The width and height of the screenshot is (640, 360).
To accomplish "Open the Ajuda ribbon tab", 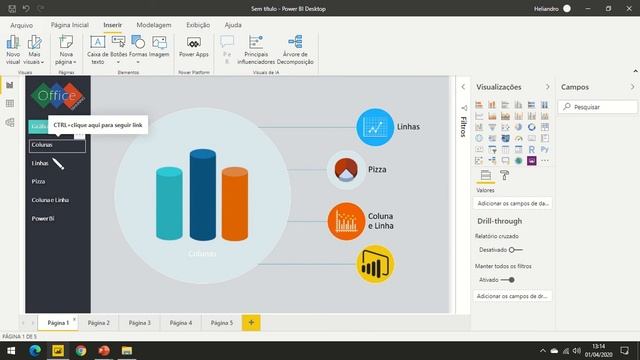I will [233, 25].
